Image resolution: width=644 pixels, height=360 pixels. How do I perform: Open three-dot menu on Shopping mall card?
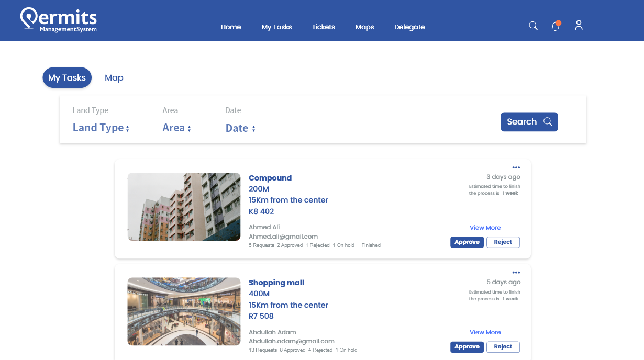(x=516, y=272)
